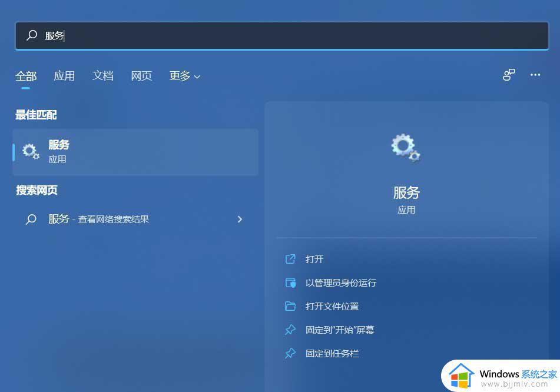Screen dimensions: 560x392
Task: Click 打开 in the preview pane
Action: (314, 259)
